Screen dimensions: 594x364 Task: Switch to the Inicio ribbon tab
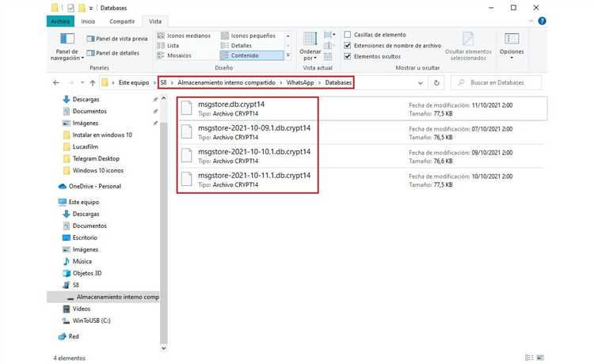88,21
